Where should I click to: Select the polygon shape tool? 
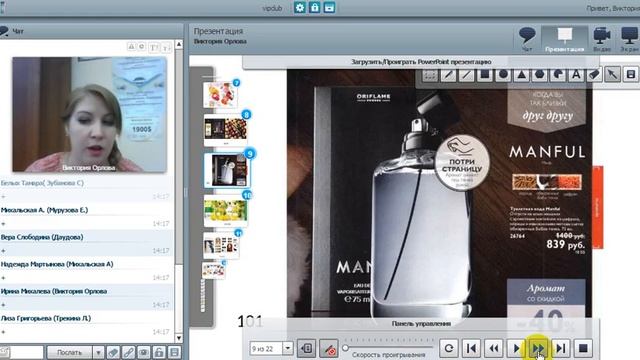click(x=540, y=75)
